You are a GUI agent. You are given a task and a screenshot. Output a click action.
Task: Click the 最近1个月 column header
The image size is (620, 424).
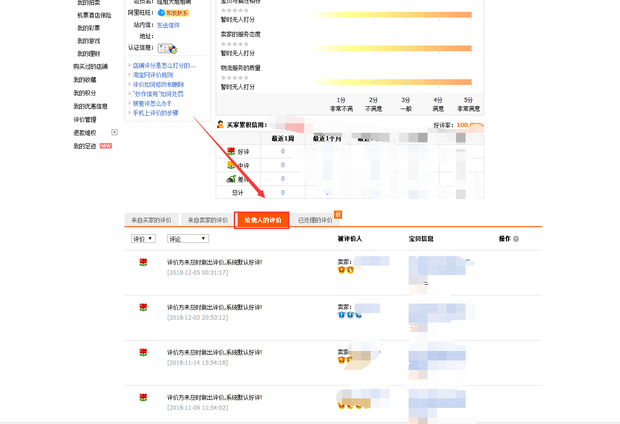(x=327, y=138)
